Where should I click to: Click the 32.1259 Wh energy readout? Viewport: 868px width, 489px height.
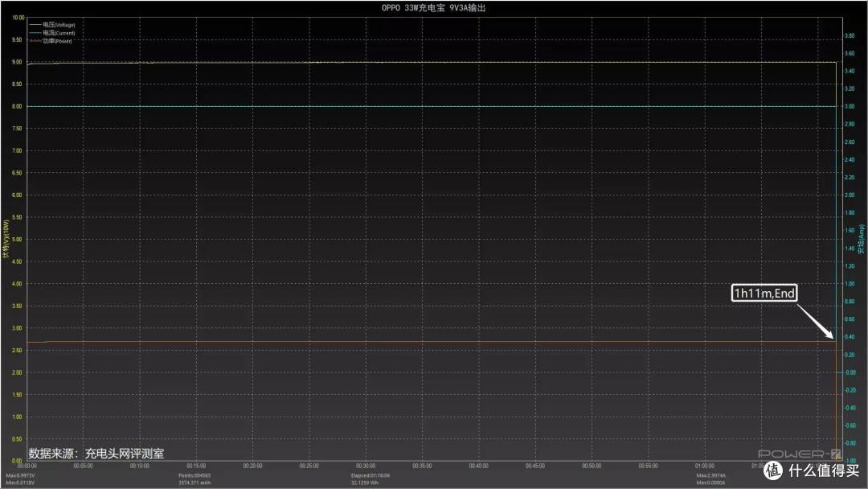click(x=365, y=483)
